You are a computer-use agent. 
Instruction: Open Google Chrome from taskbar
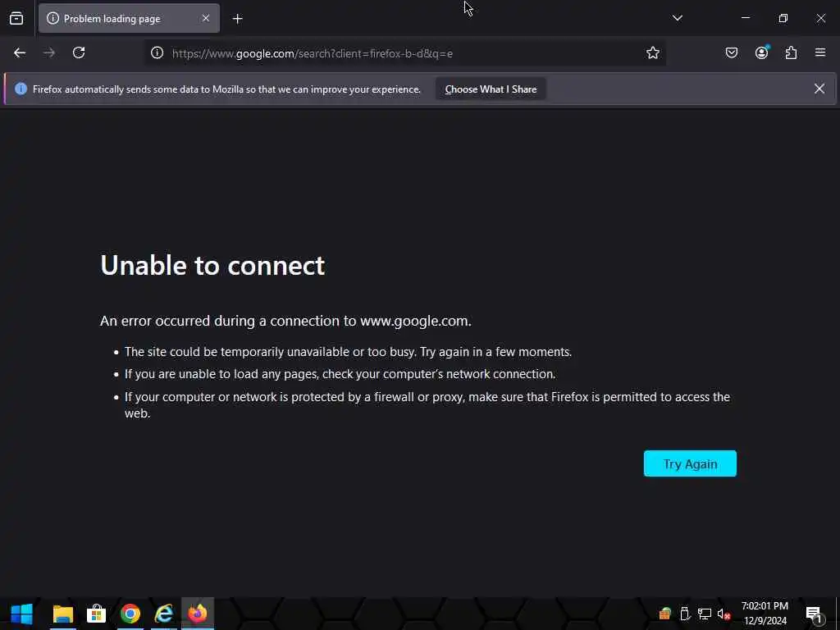(130, 614)
